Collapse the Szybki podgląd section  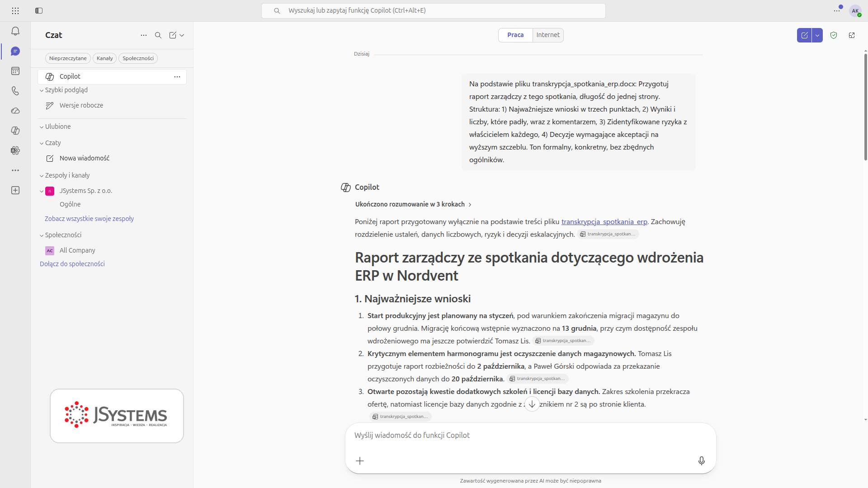coord(42,90)
